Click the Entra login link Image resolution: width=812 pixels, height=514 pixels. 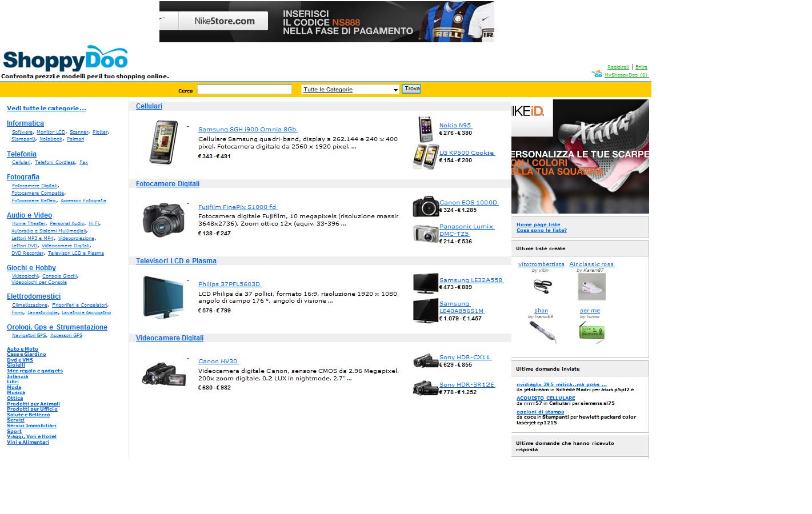[641, 67]
